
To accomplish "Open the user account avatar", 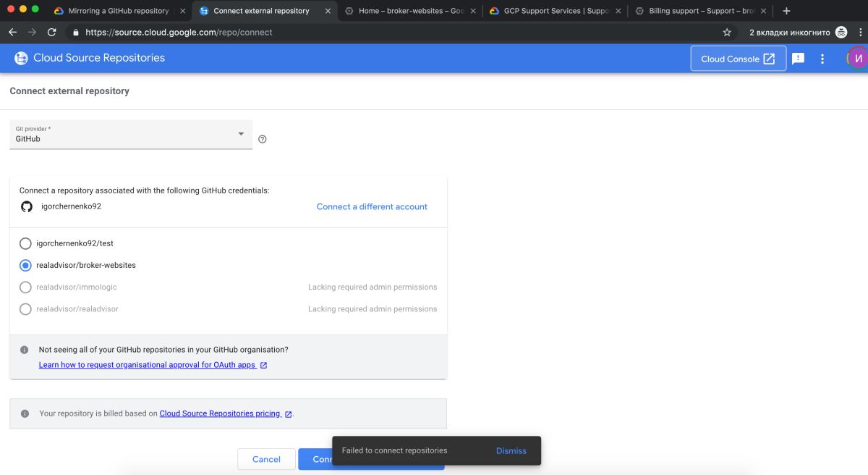I will pos(858,59).
